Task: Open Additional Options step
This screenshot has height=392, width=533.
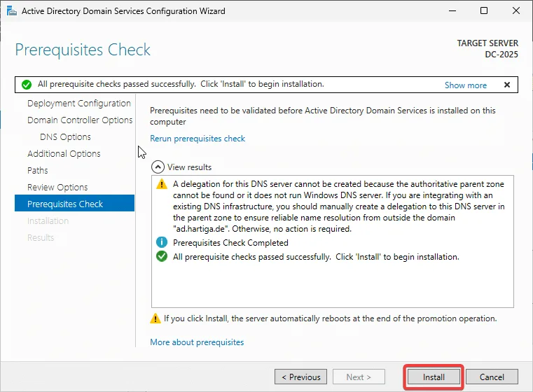Action: (64, 154)
